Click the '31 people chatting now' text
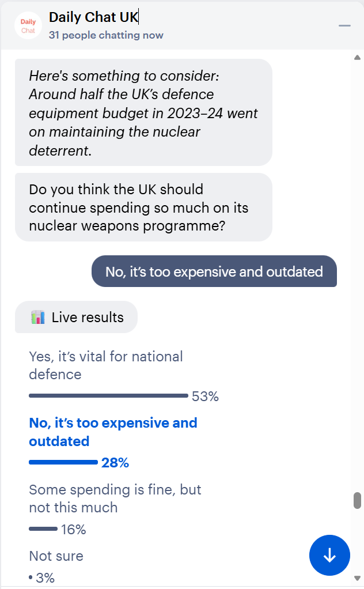Image resolution: width=364 pixels, height=589 pixels. pyautogui.click(x=106, y=35)
